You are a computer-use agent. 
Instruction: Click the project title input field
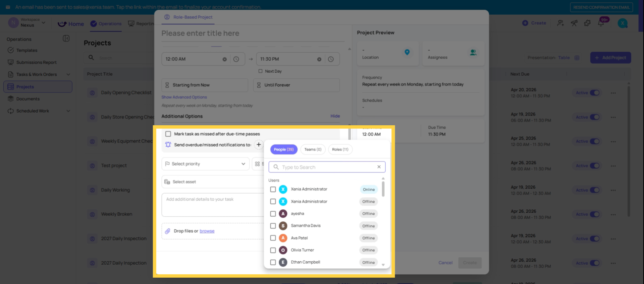tap(253, 33)
